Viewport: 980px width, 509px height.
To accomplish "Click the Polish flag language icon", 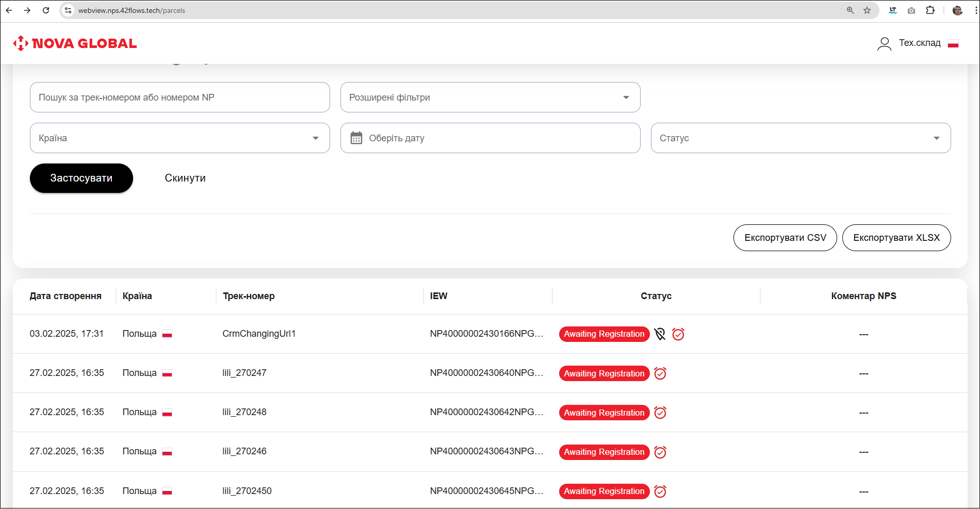I will (953, 43).
